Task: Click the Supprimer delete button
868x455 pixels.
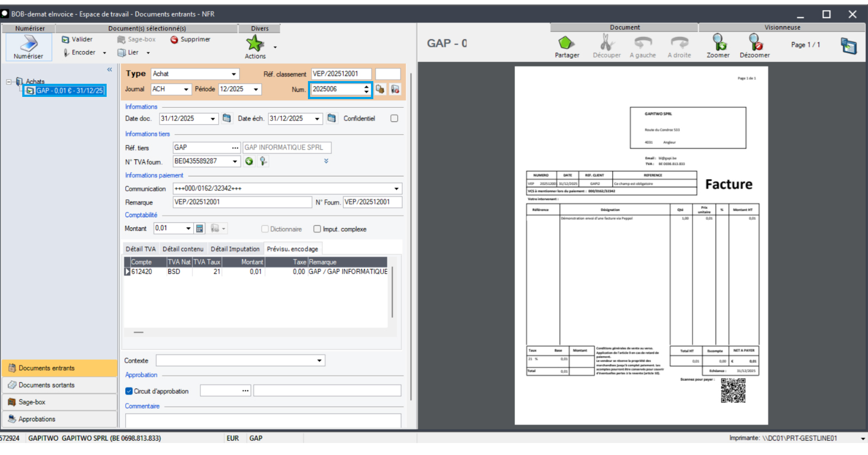Action: pyautogui.click(x=190, y=40)
